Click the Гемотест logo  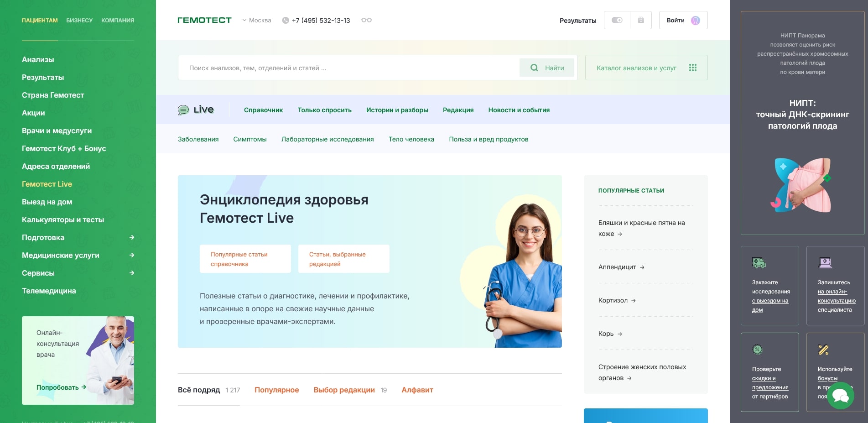(204, 20)
